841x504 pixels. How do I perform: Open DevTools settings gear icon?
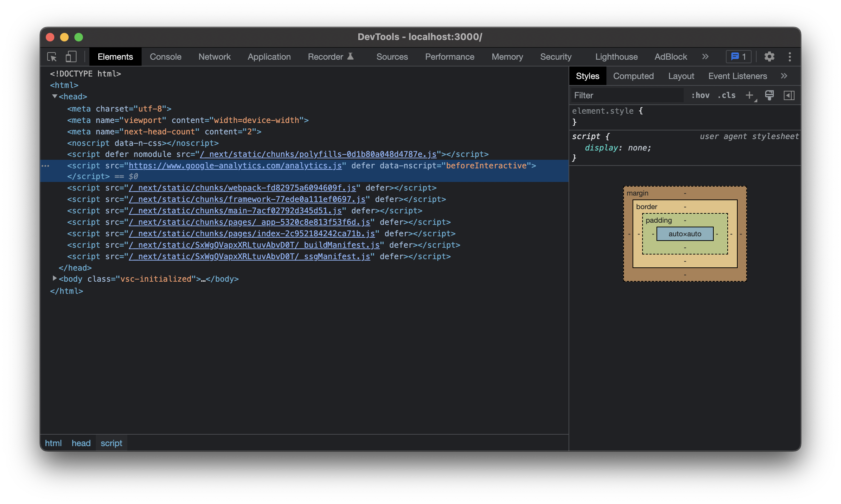(x=769, y=57)
